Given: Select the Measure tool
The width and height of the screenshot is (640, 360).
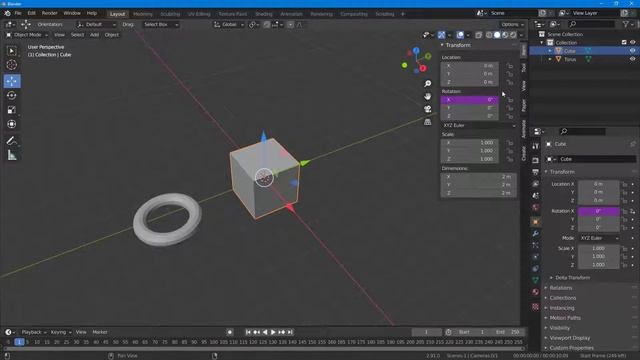Looking at the screenshot, I should click(x=12, y=155).
